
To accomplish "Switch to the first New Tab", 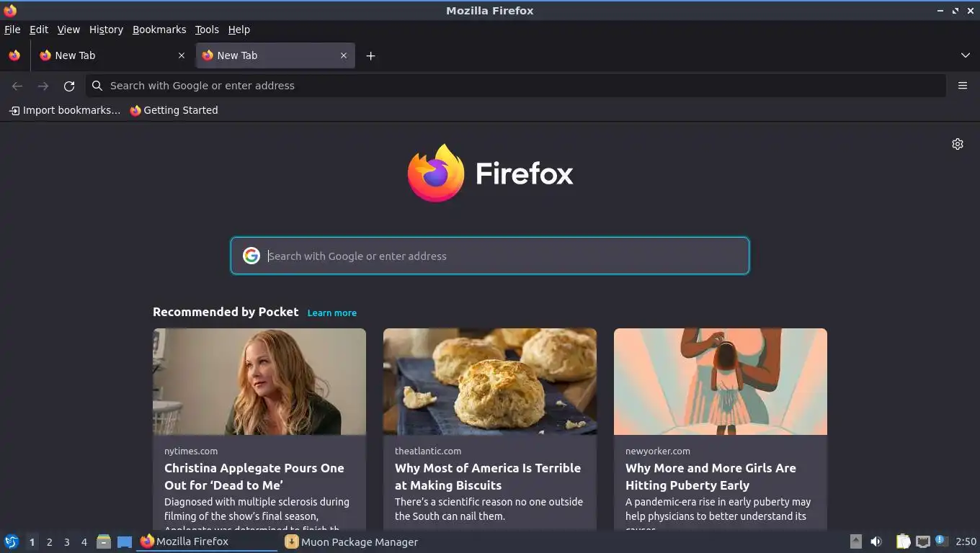I will (112, 55).
